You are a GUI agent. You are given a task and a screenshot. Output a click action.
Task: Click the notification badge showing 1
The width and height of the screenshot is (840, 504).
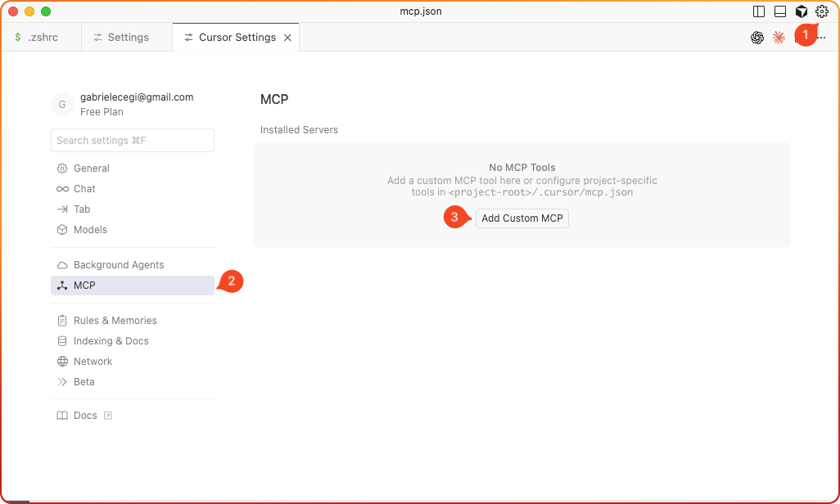[806, 34]
